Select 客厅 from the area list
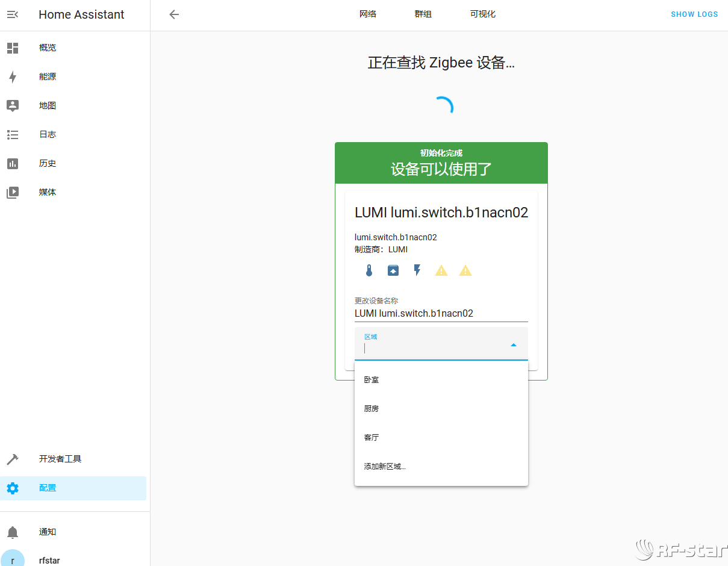This screenshot has width=728, height=566. click(x=441, y=438)
